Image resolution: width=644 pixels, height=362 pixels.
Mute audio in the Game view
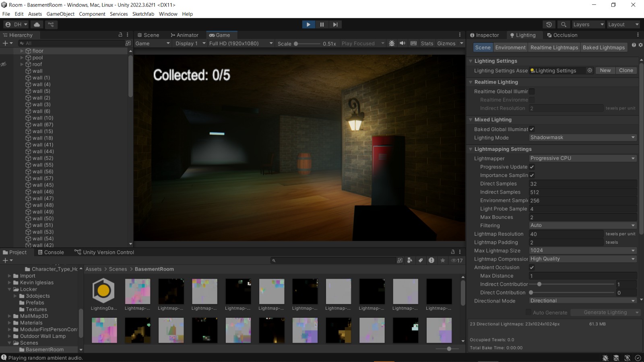pos(402,43)
